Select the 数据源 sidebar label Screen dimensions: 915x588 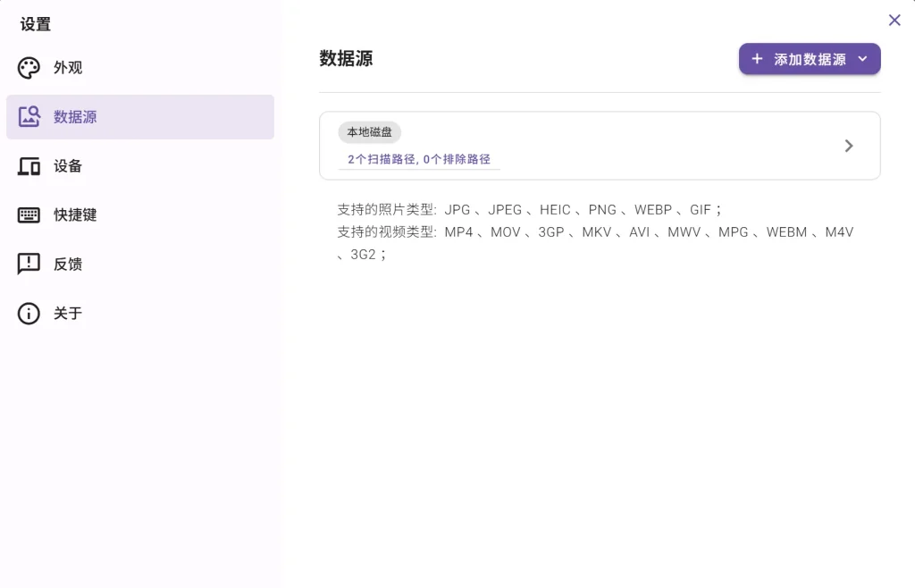click(x=75, y=117)
